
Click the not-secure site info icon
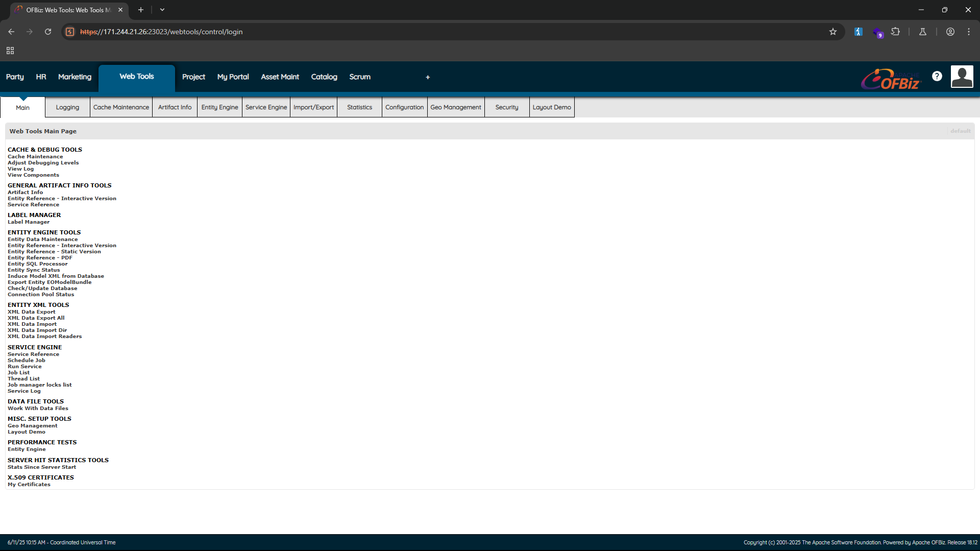pyautogui.click(x=70, y=32)
